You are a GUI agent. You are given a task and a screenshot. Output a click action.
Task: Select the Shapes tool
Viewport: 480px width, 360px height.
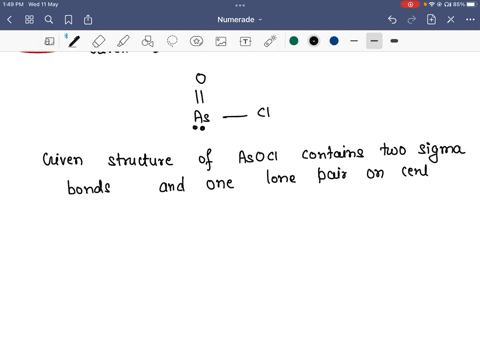[147, 41]
